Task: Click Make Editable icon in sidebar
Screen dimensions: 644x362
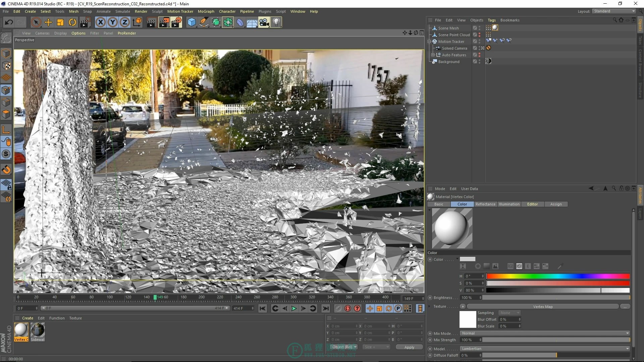Action: [x=6, y=38]
